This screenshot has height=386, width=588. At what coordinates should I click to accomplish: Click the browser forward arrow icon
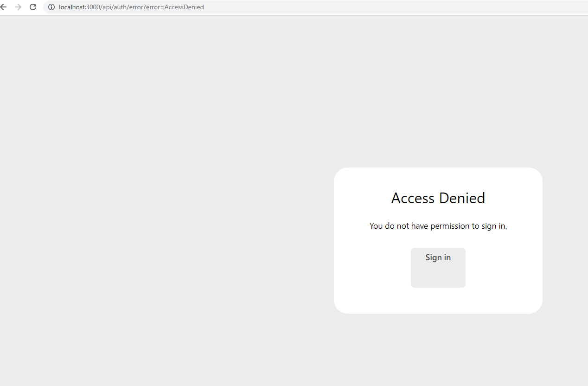(18, 7)
